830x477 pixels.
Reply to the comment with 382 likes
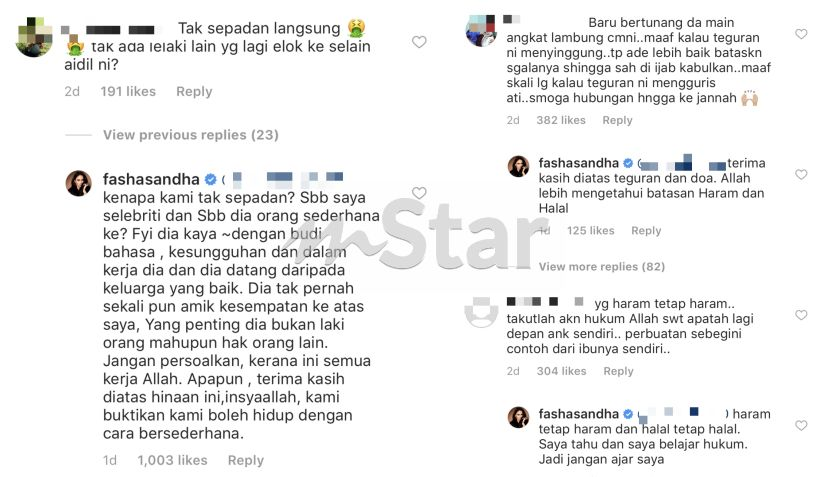point(617,120)
